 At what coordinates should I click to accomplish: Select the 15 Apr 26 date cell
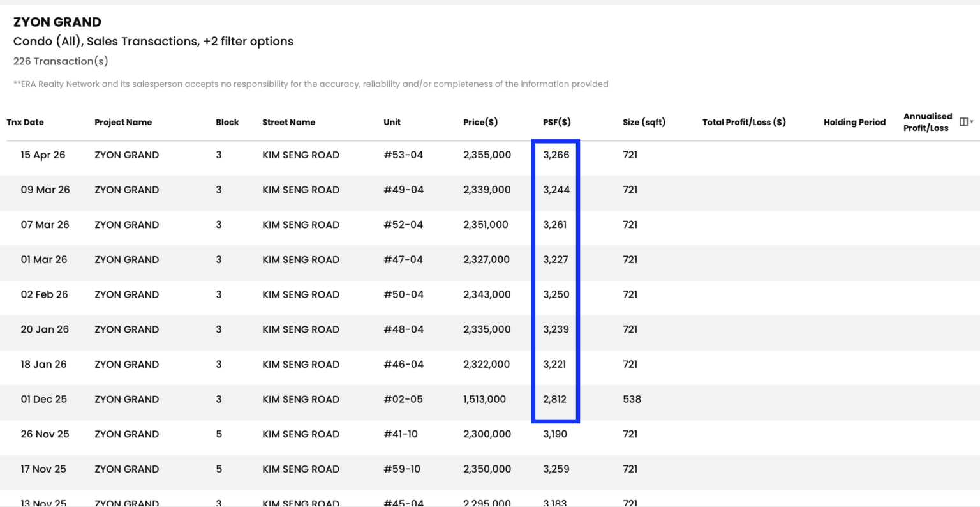pos(43,155)
